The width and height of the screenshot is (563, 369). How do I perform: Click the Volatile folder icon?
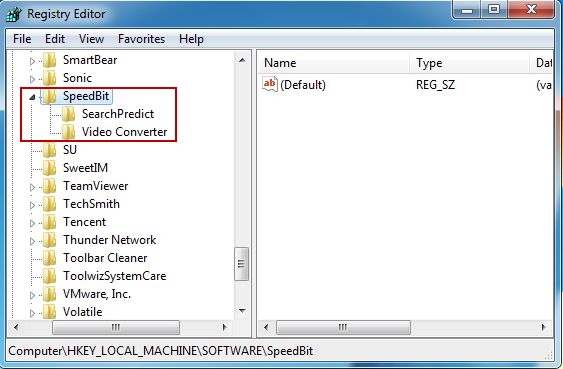coord(49,312)
